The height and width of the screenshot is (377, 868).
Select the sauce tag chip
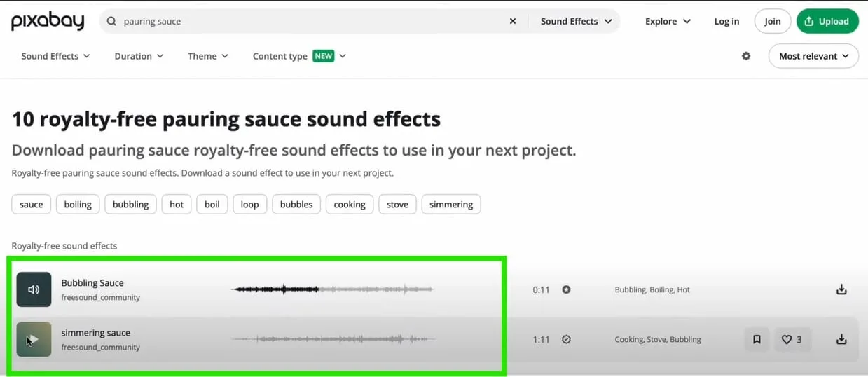pos(32,205)
